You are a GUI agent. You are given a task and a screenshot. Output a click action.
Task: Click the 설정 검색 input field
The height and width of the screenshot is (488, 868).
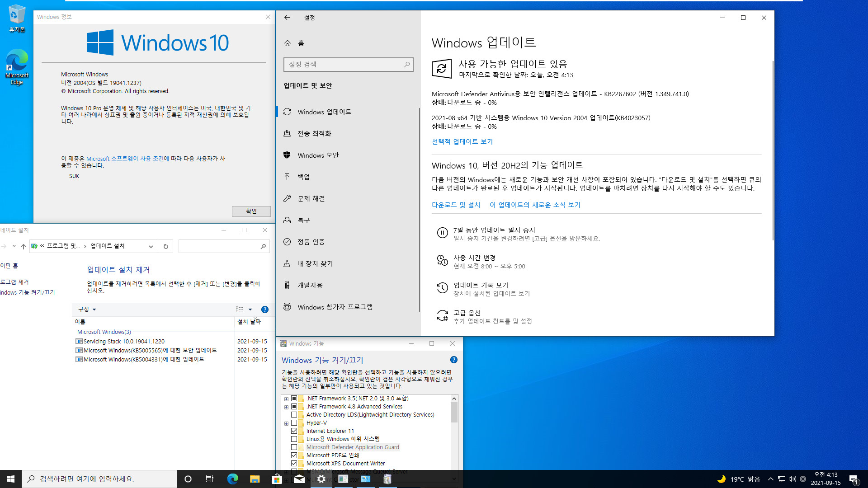coord(348,65)
